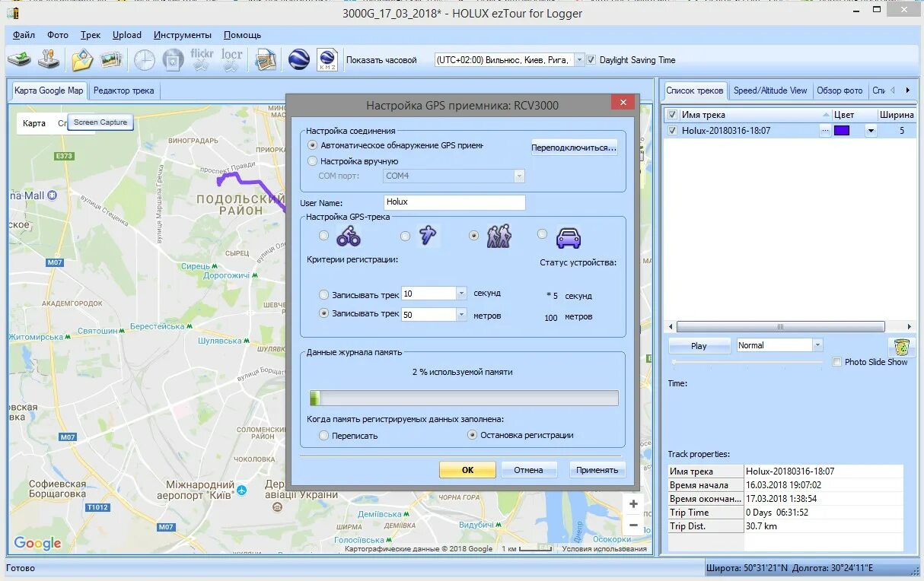This screenshot has width=924, height=581.
Task: Click the OK button
Action: click(x=467, y=470)
